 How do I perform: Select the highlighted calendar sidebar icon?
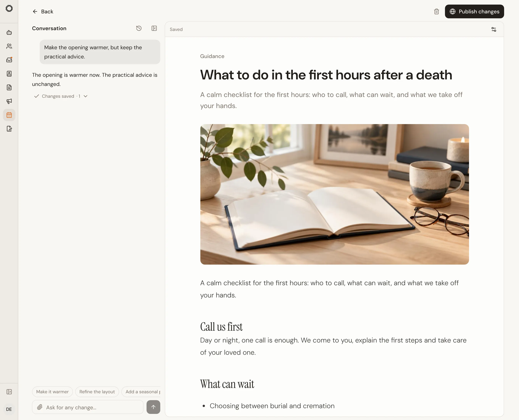pos(9,115)
